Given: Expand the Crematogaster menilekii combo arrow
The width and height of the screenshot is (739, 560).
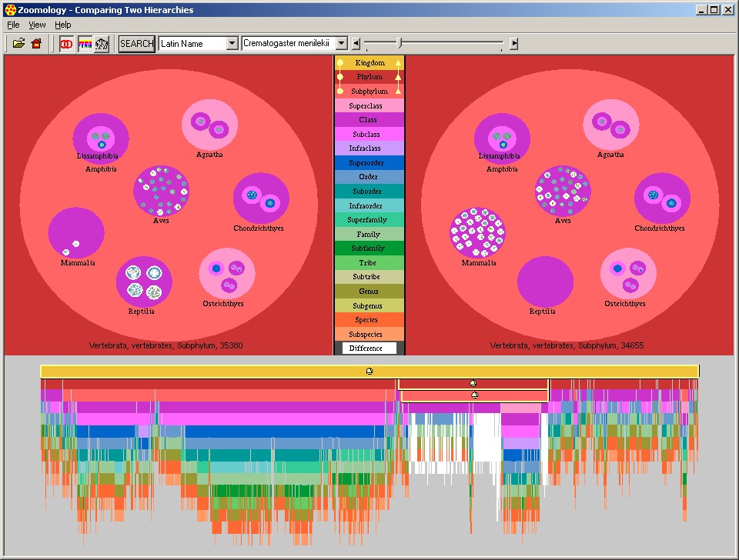Looking at the screenshot, I should point(342,43).
